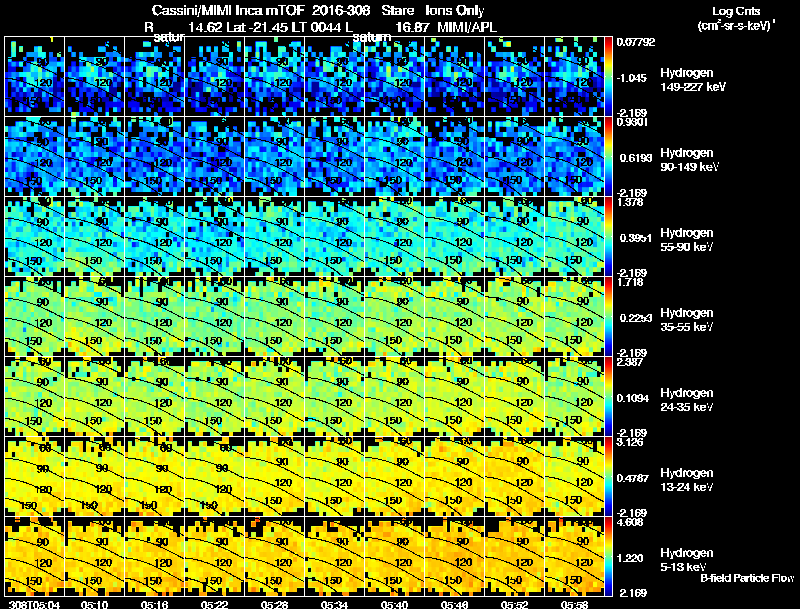Viewport: 800px width, 609px height.
Task: Click the Hydrogen 55-90 keV color bar
Action: tap(608, 237)
